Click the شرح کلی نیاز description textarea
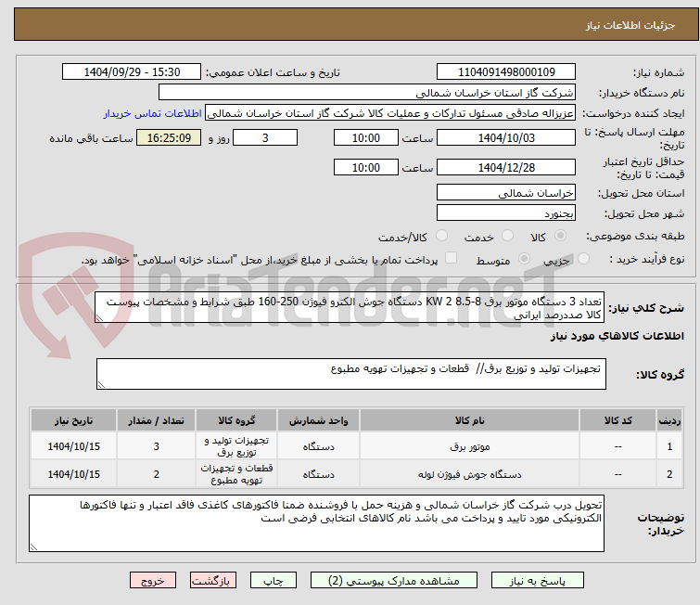The image size is (700, 605). (350, 307)
